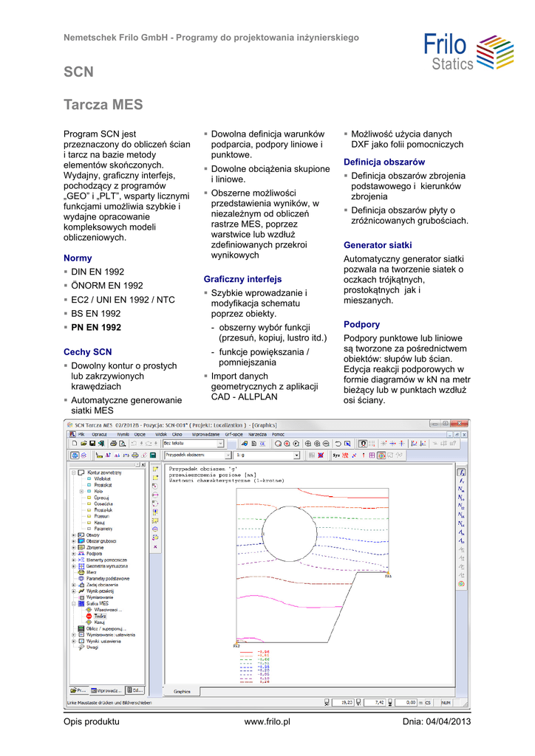
Task: Click the rainbow isolines icon in right toolbar
Action: pos(461,583)
